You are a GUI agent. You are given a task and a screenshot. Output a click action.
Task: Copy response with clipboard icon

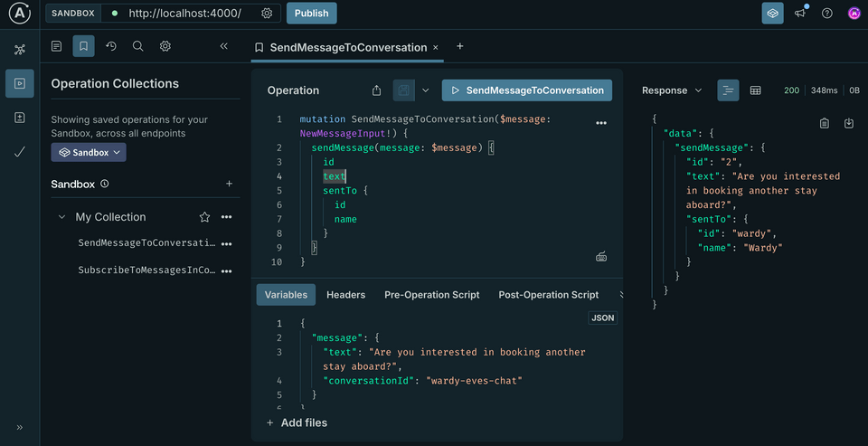point(825,124)
